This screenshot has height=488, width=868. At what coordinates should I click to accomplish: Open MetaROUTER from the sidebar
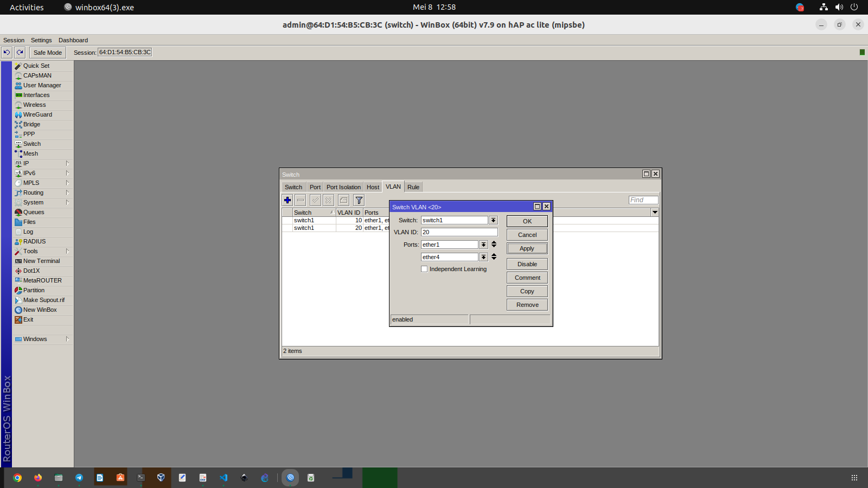tap(43, 280)
